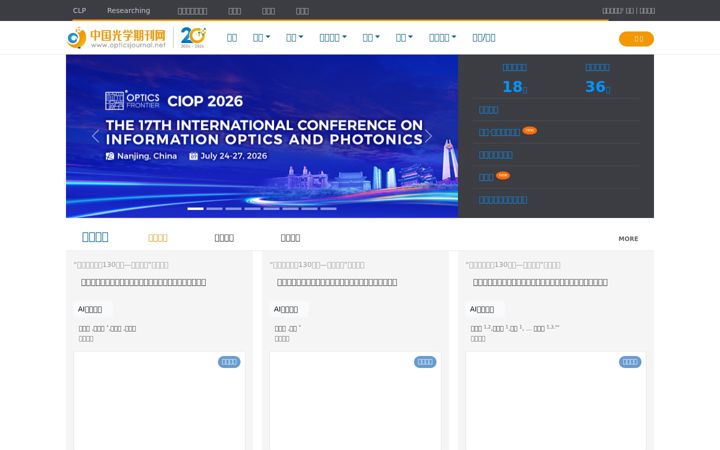This screenshot has height=450, width=720.
Task: Select the orange highlighted article tab
Action: 158,238
